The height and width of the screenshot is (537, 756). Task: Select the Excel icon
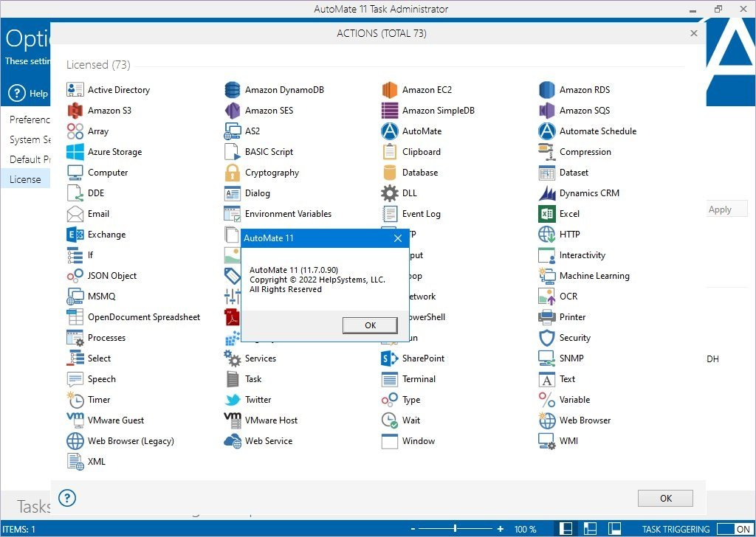pyautogui.click(x=547, y=214)
